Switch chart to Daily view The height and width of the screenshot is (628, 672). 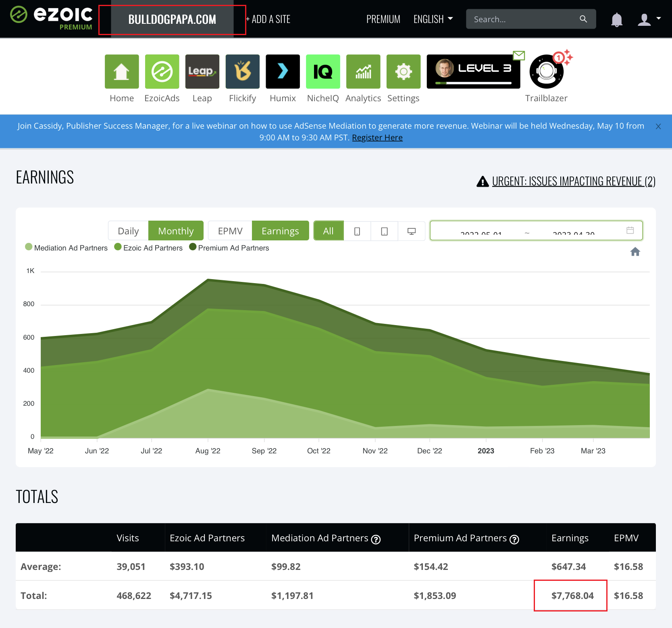[x=128, y=231]
